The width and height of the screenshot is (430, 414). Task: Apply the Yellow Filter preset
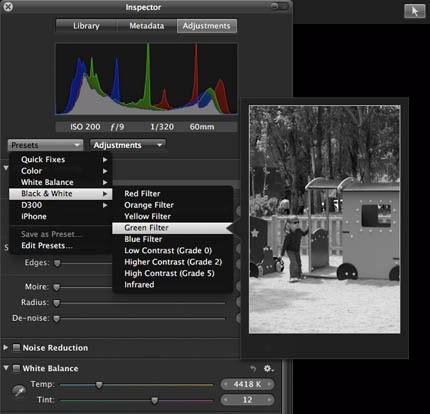click(172, 216)
